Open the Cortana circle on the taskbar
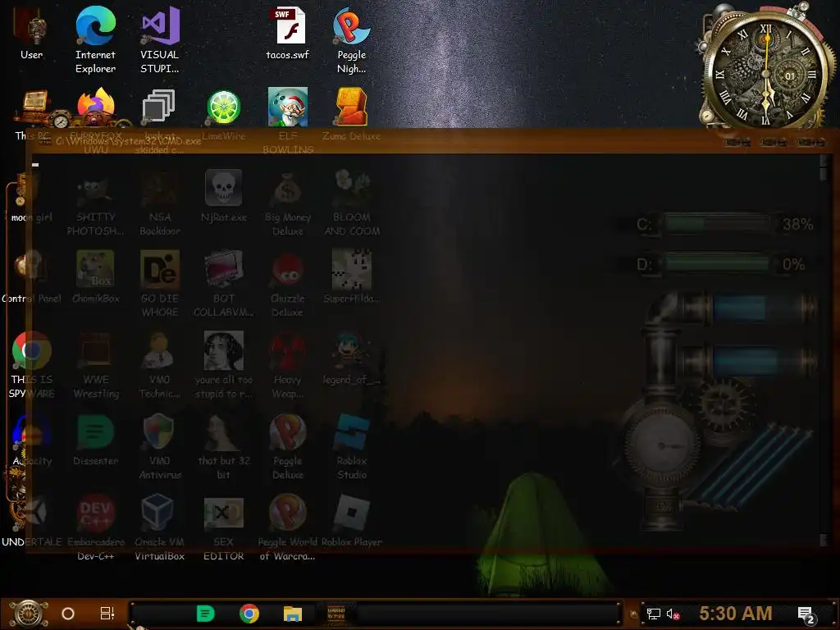The height and width of the screenshot is (630, 840). [x=68, y=614]
